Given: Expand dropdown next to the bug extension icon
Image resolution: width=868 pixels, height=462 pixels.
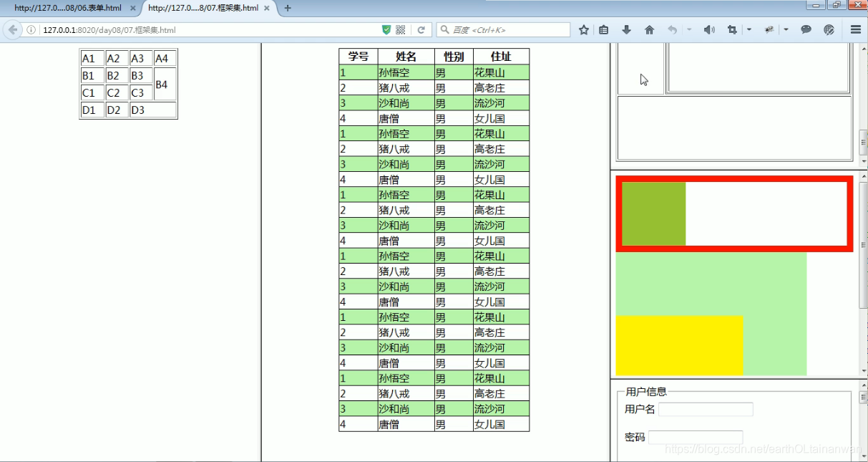Looking at the screenshot, I should pyautogui.click(x=786, y=29).
